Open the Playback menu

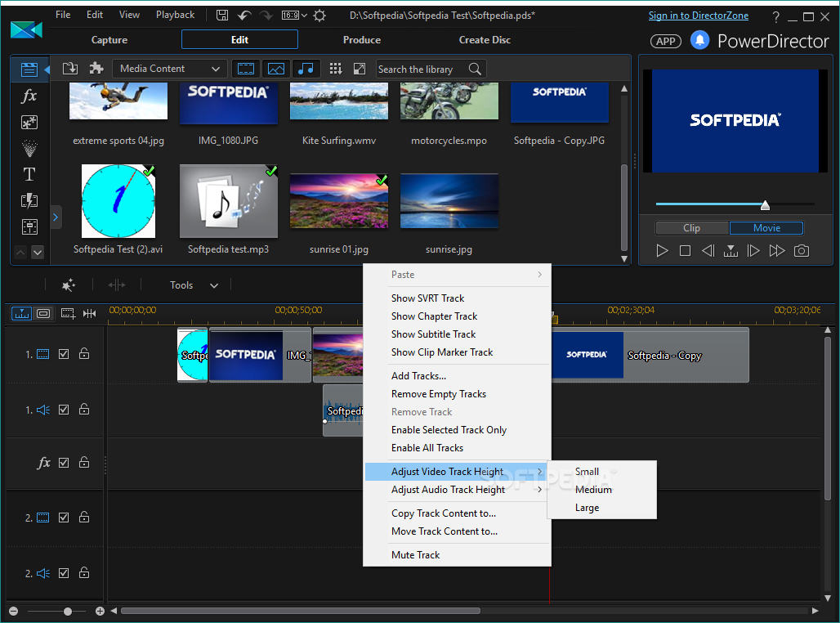coord(175,15)
